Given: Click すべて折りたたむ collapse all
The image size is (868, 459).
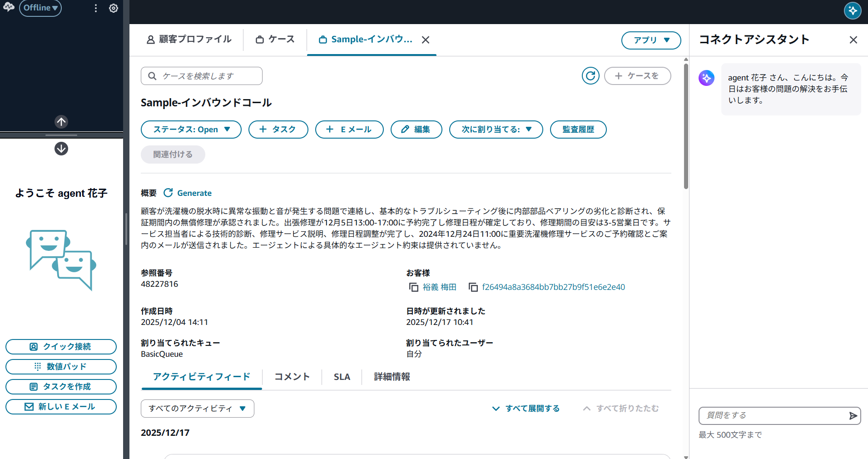Looking at the screenshot, I should (x=621, y=409).
